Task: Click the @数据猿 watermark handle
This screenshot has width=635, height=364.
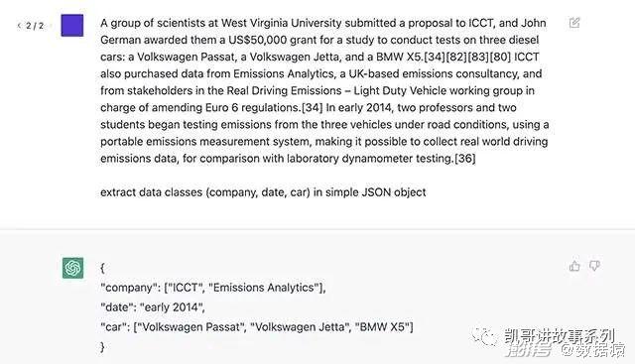Action: (x=593, y=351)
